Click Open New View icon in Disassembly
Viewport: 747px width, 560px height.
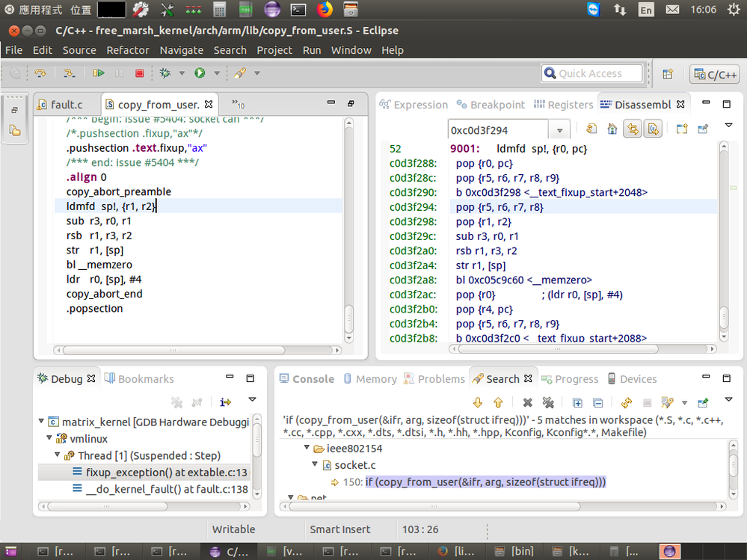682,129
